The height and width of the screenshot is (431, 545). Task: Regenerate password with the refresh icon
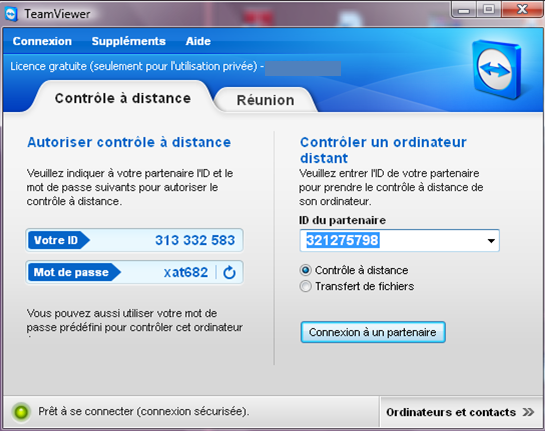(x=229, y=273)
